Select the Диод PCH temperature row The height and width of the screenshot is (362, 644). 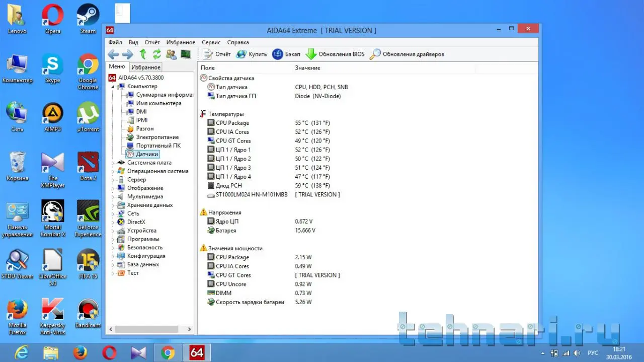(269, 186)
